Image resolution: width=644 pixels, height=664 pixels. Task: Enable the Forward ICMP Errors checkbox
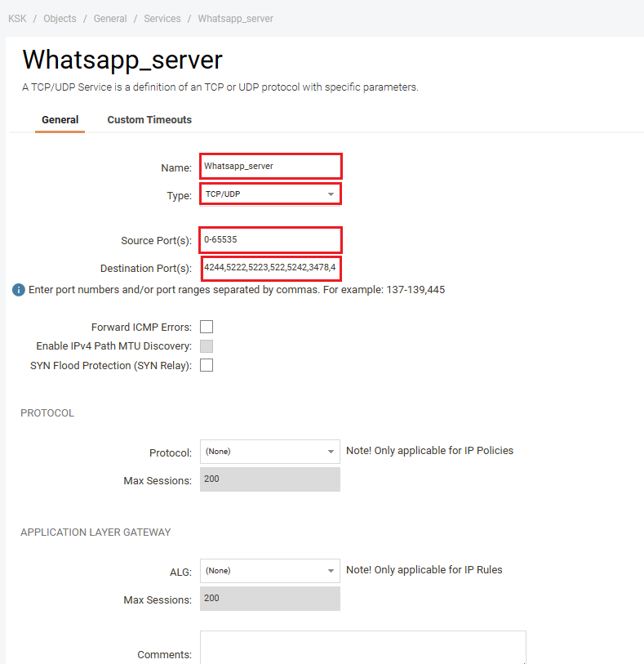point(207,327)
